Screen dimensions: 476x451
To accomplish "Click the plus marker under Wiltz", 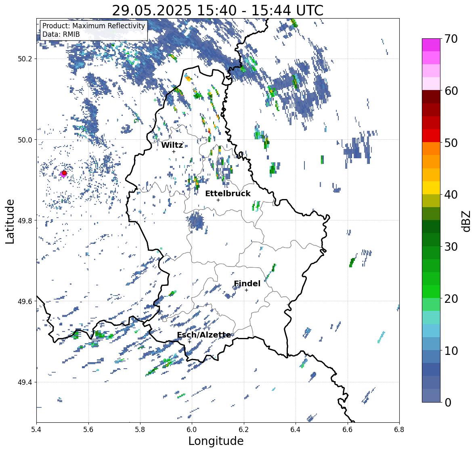I will pyautogui.click(x=174, y=151).
